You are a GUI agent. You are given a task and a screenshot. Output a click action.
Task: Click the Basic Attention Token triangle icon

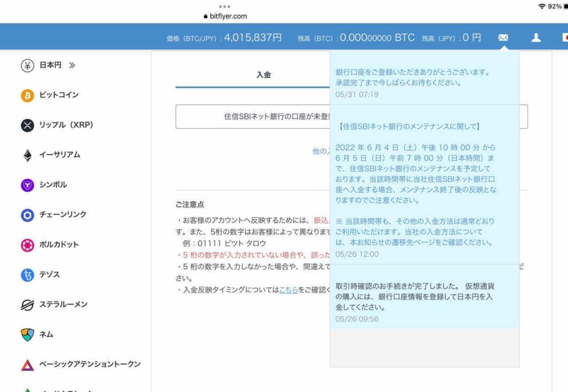click(x=27, y=365)
